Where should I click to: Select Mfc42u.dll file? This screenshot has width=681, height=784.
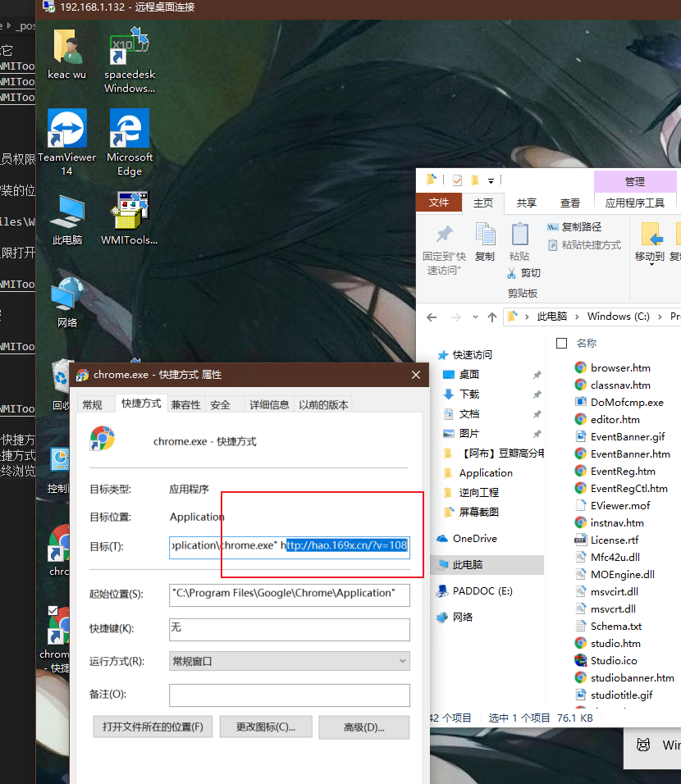click(607, 558)
